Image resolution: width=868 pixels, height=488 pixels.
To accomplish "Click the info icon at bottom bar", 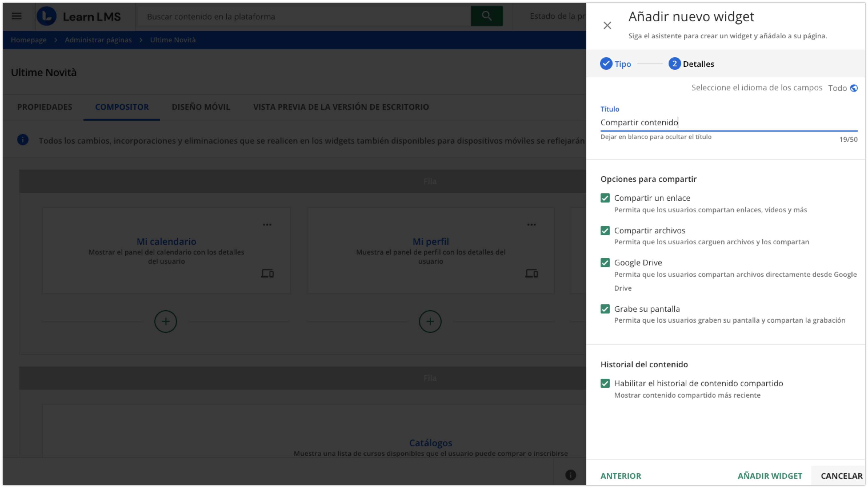I will click(x=571, y=475).
